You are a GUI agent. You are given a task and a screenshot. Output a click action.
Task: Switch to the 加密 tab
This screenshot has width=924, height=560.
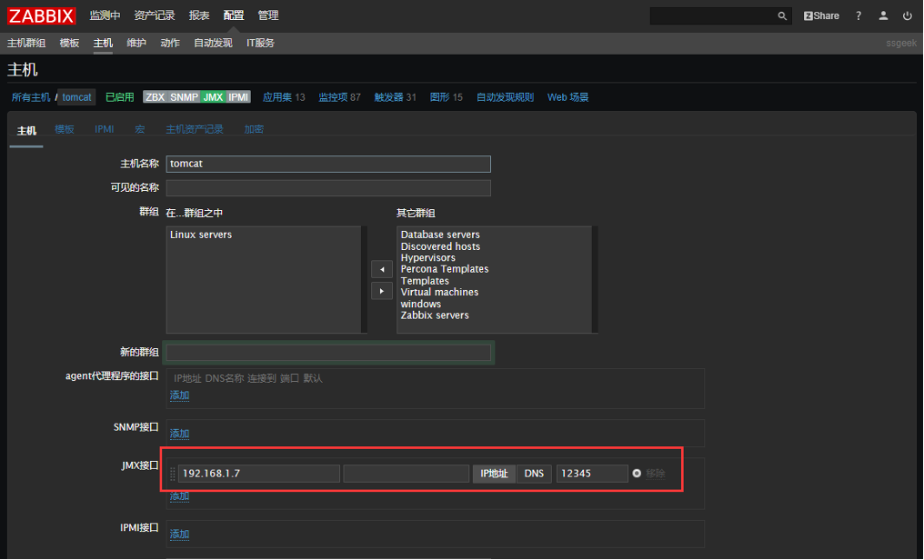pos(254,130)
